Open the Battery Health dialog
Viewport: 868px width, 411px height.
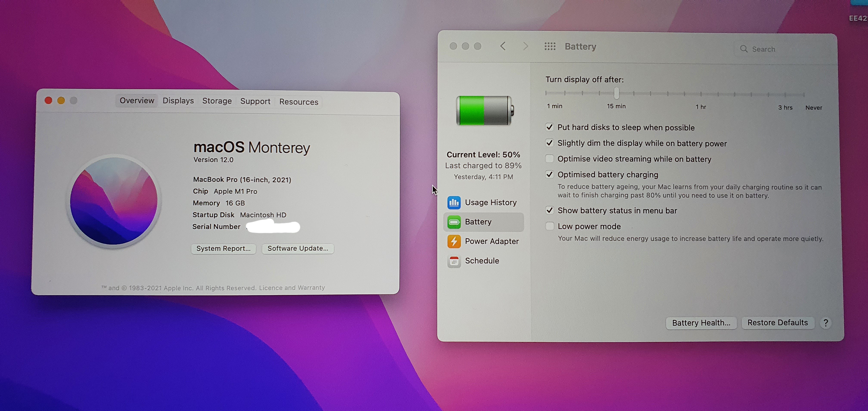(701, 323)
